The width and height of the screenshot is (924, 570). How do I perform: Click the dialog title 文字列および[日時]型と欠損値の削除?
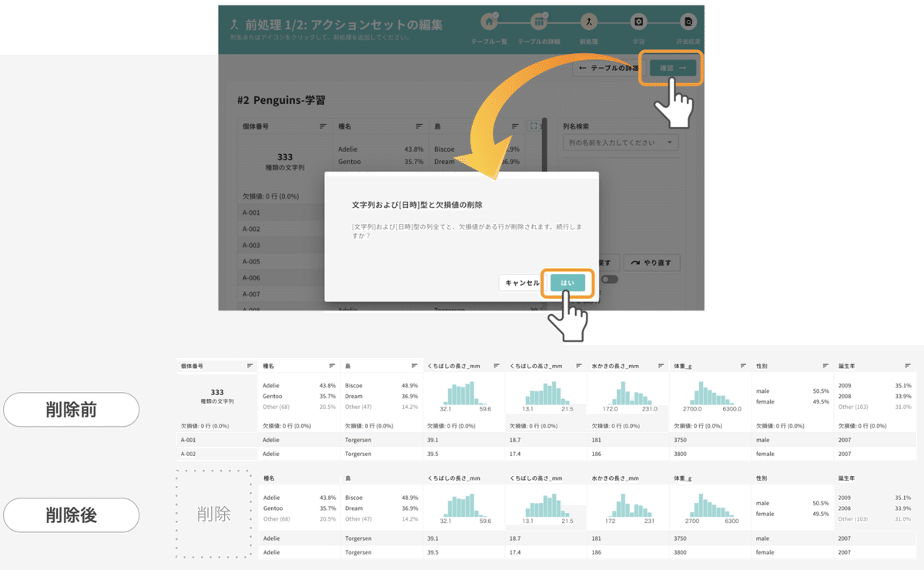tap(417, 205)
